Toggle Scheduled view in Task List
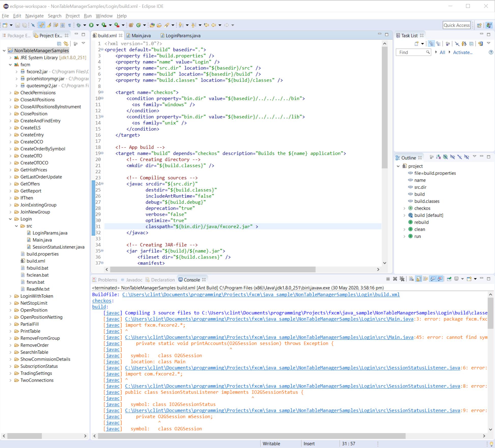Screen dimensions: 495x448 click(x=438, y=44)
